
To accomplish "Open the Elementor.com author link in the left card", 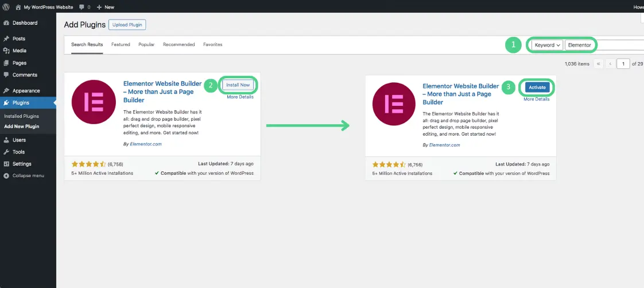I will (146, 144).
